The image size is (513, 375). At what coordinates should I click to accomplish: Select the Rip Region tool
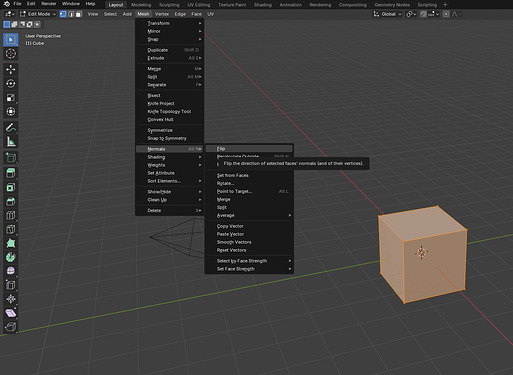(x=11, y=327)
